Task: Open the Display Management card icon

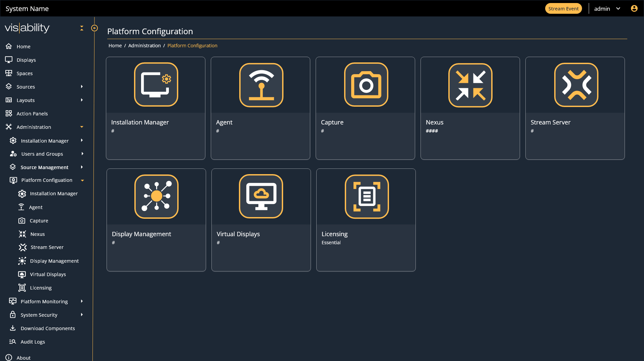Action: pos(156,197)
